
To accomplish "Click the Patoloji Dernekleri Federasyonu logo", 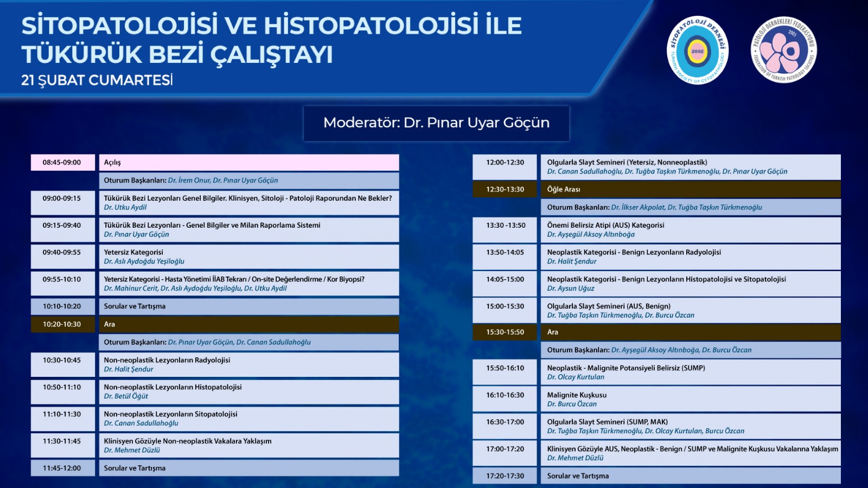I will [783, 50].
